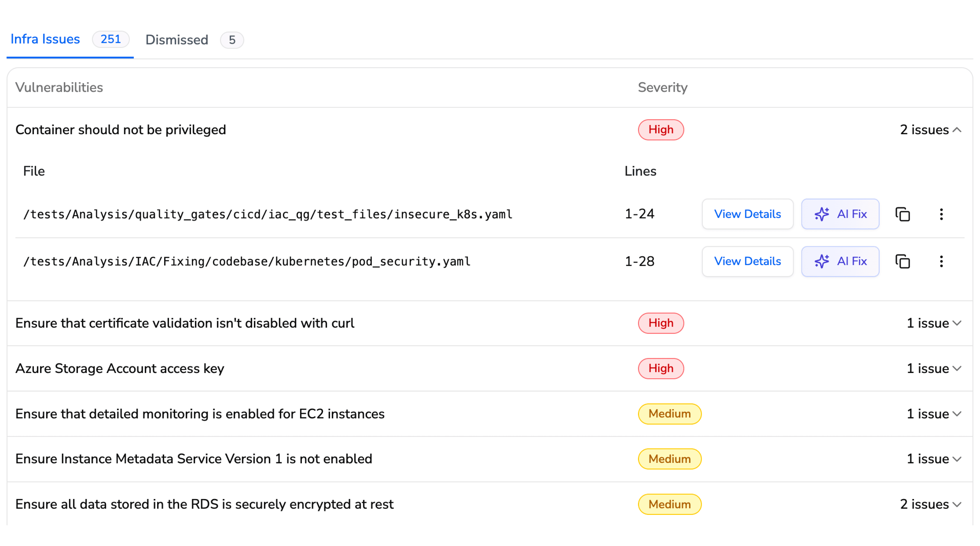This screenshot has width=980, height=546.
Task: Open View Details for insecure_k8s.yaml
Action: click(748, 214)
